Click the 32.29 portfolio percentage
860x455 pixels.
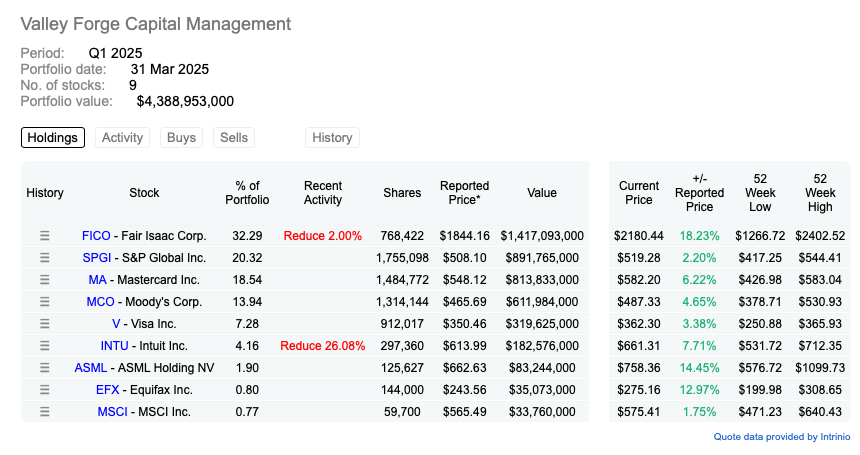[x=247, y=236]
